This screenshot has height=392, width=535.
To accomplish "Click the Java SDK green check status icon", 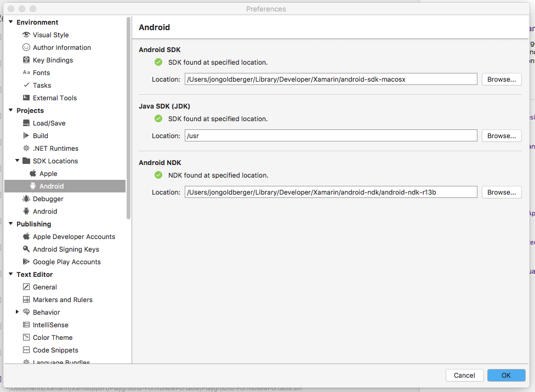I will tap(158, 118).
